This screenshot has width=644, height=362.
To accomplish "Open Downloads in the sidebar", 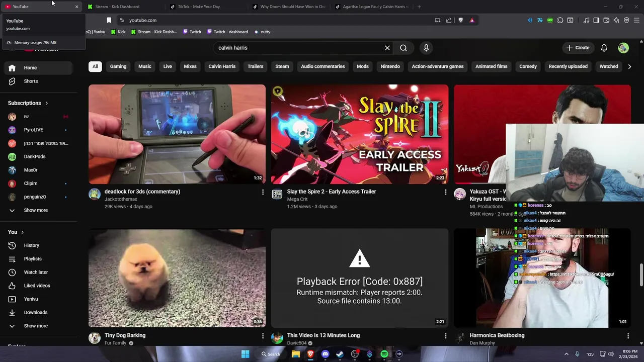I will 39,312.
